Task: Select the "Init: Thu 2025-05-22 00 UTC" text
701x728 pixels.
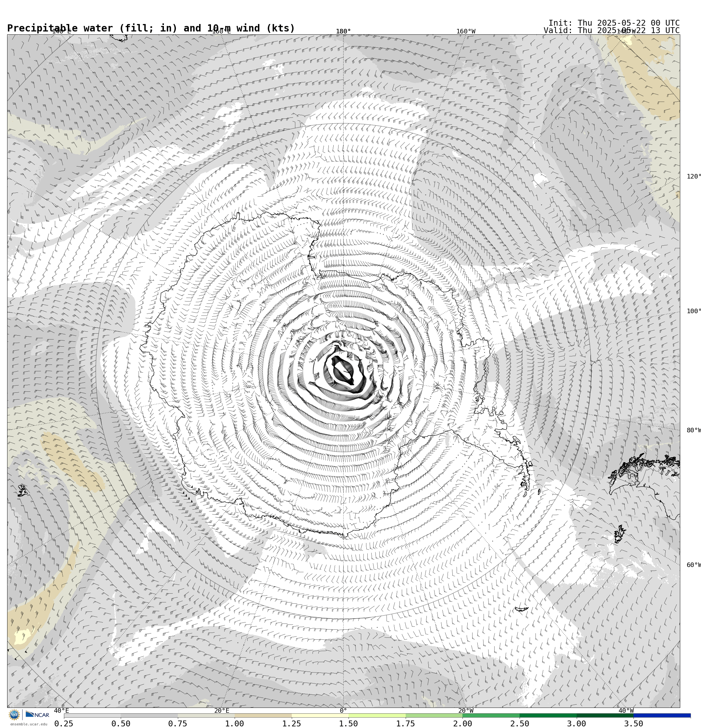Action: [614, 23]
